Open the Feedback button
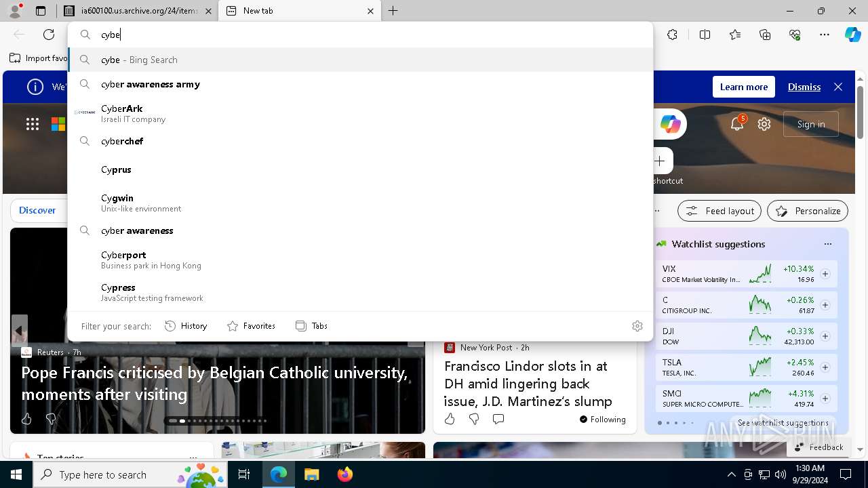Image resolution: width=868 pixels, height=488 pixels. tap(818, 447)
